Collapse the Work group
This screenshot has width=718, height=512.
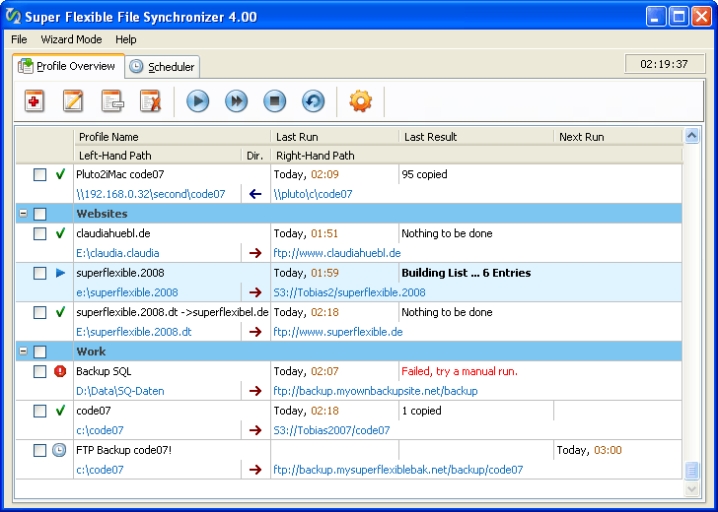click(23, 352)
